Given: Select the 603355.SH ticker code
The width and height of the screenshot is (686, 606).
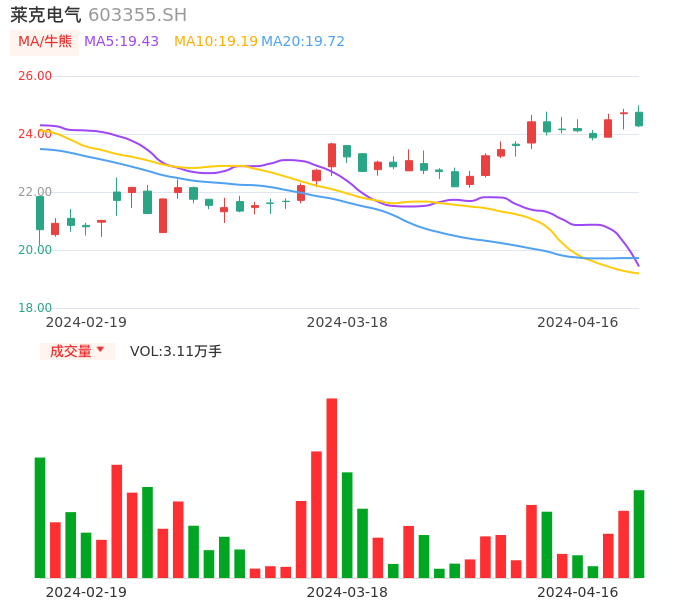Looking at the screenshot, I should [x=137, y=15].
